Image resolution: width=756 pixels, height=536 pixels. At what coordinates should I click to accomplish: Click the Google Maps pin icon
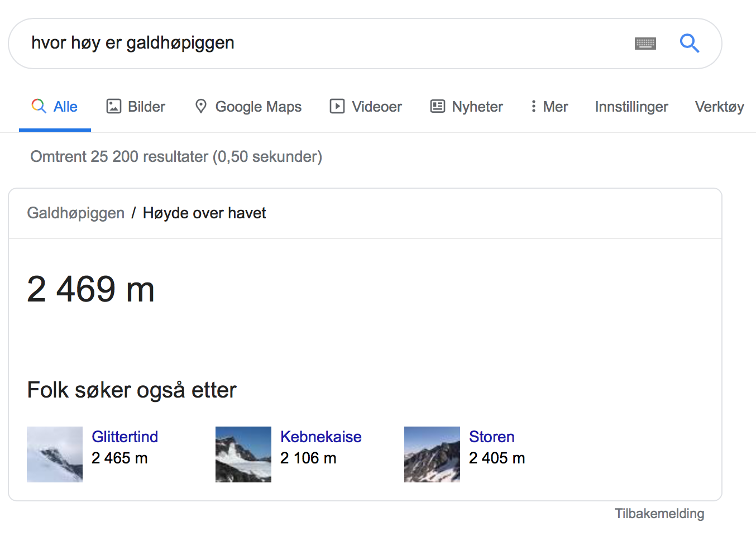click(201, 106)
